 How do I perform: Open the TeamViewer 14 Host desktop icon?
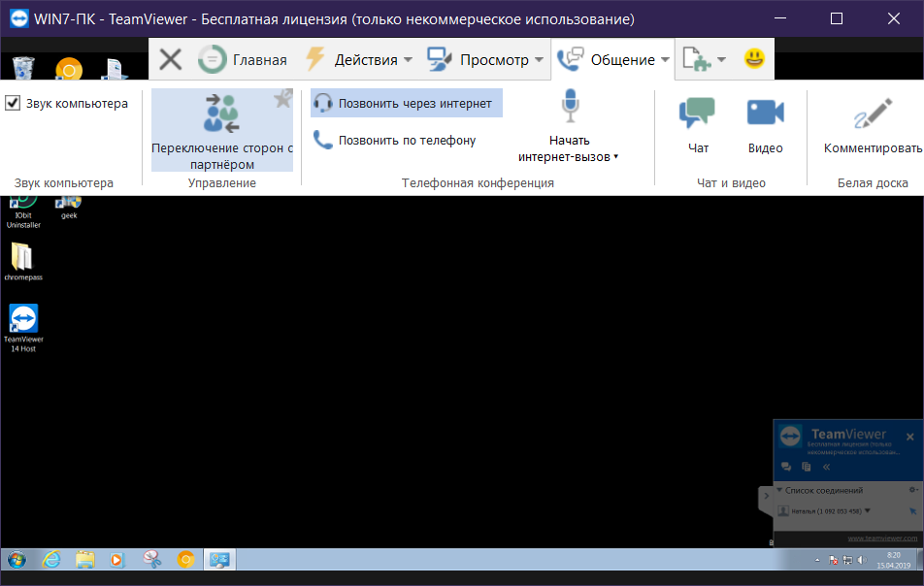pos(23,320)
